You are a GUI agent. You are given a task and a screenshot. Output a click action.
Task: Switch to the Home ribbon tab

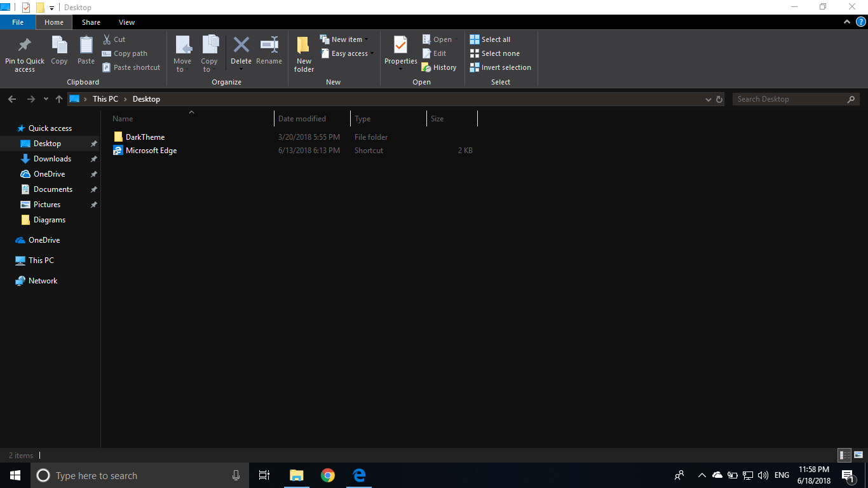pyautogui.click(x=54, y=22)
